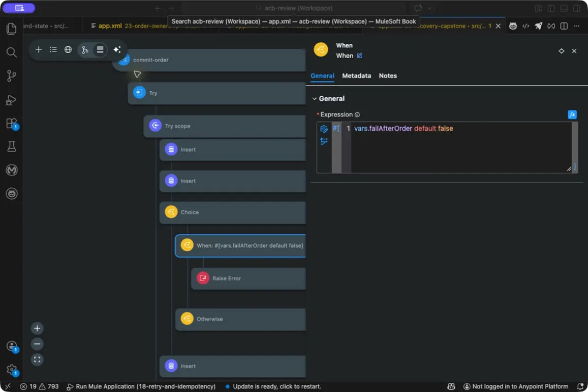Open the Search view in activity bar
The width and height of the screenshot is (588, 392).
(x=12, y=52)
